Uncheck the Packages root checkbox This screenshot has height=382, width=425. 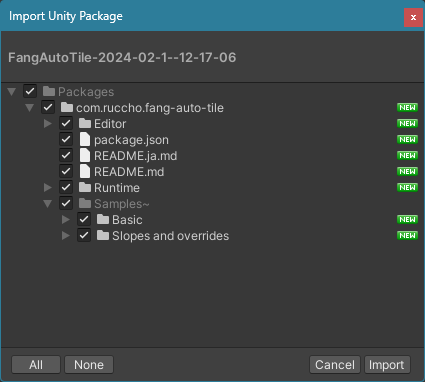(30, 91)
